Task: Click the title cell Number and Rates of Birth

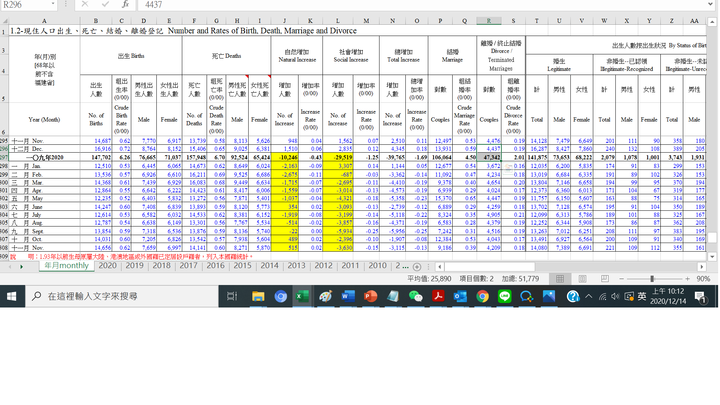Action: [262, 31]
